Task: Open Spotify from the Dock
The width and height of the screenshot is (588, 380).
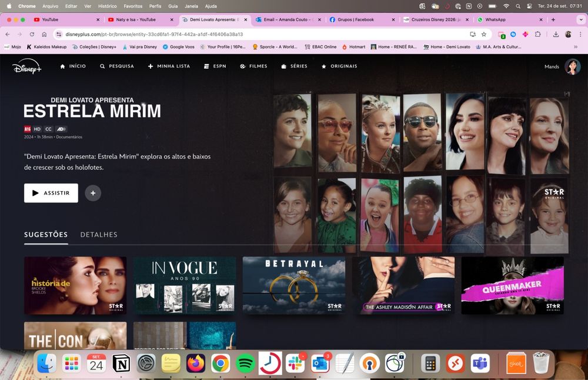Action: pos(245,363)
